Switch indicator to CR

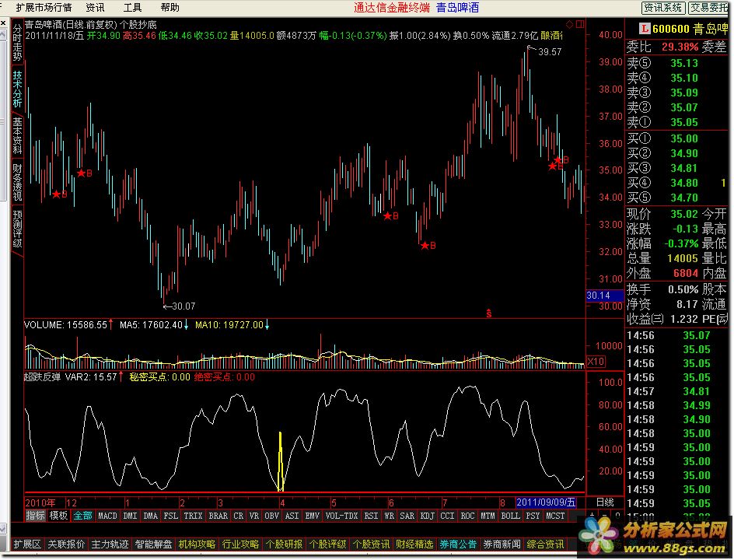coord(238,516)
